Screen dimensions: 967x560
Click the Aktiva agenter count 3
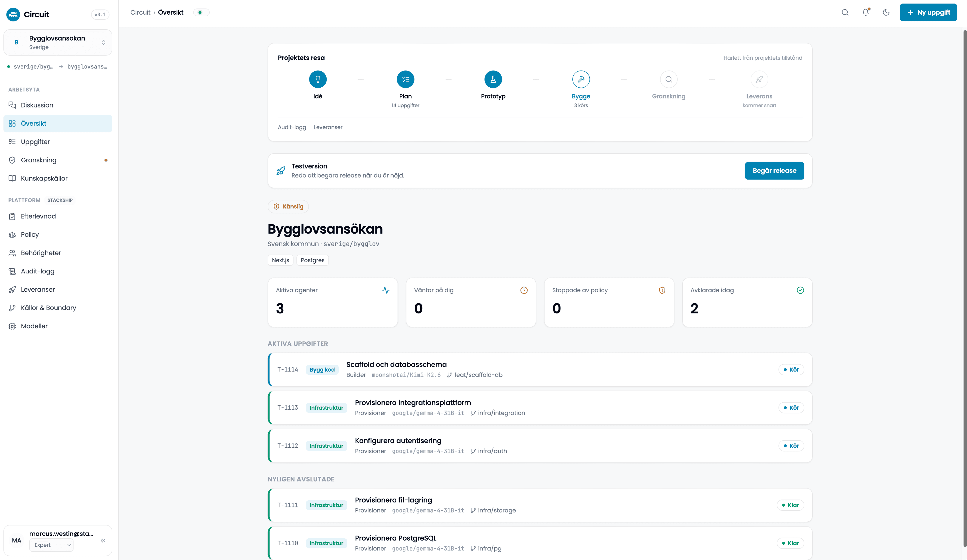(280, 308)
